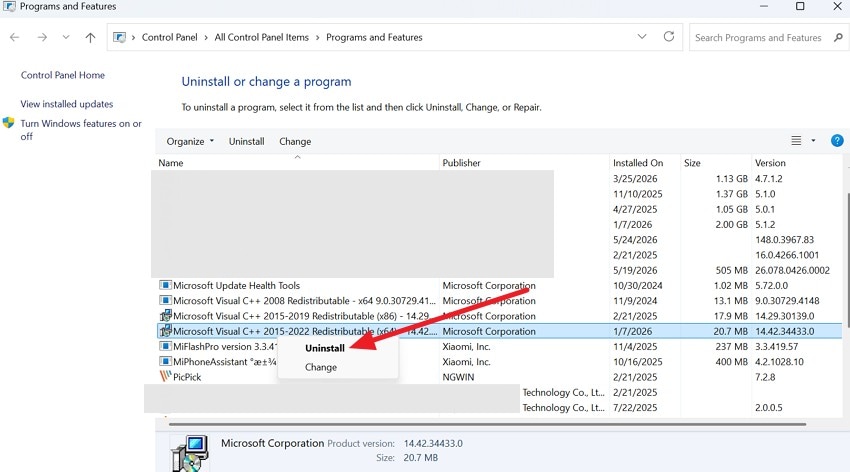Click the MiFlashPro program icon

click(165, 346)
